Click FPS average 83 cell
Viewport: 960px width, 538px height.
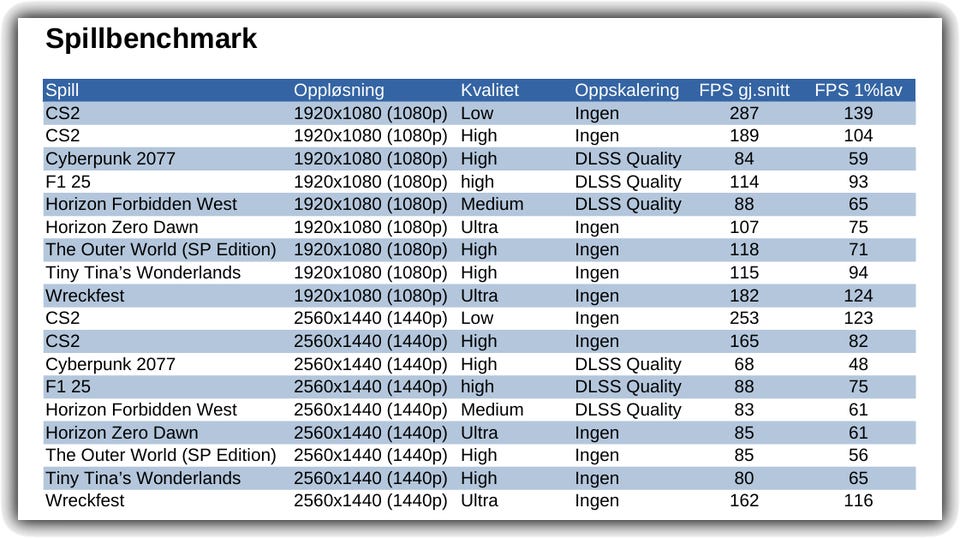pos(744,409)
